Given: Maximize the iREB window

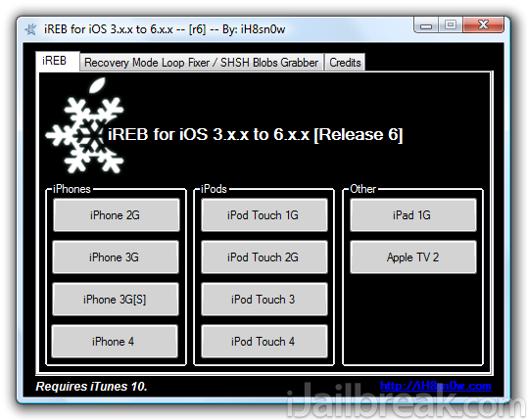Looking at the screenshot, I should (451, 24).
